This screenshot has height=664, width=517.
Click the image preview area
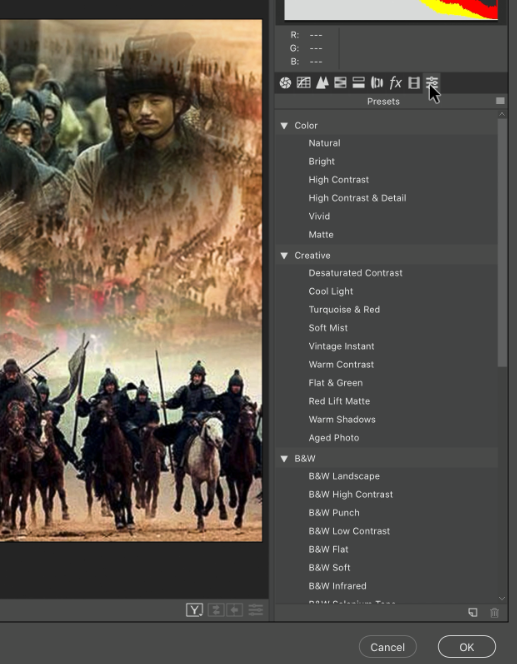pyautogui.click(x=131, y=280)
